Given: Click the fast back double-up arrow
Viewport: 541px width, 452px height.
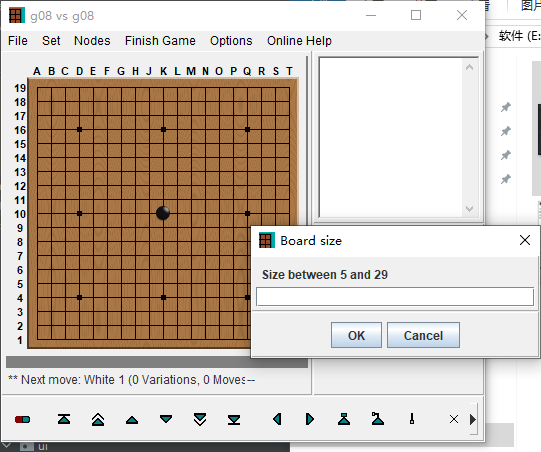Looking at the screenshot, I should click(98, 419).
